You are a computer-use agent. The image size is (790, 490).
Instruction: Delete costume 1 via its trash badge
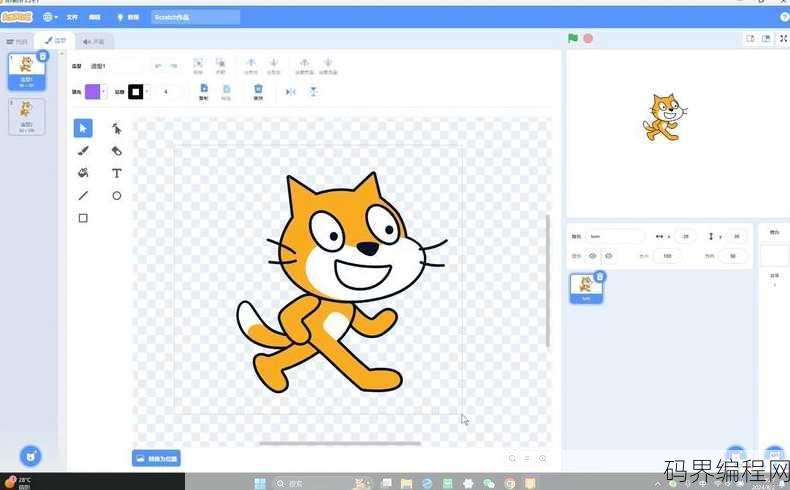43,56
